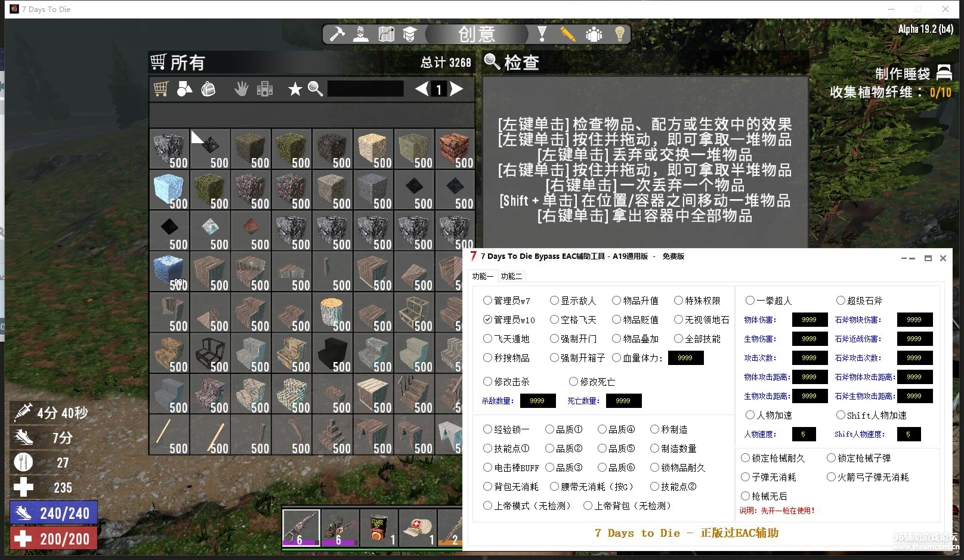Open the quests exclamation mark icon
Viewport: 964px width, 560px height.
(542, 34)
